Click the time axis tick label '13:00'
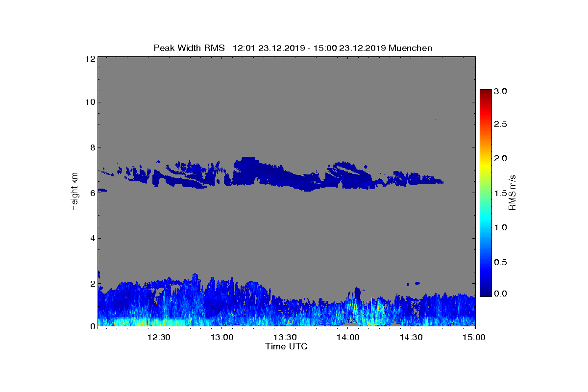The image size is (588, 392). coord(222,337)
